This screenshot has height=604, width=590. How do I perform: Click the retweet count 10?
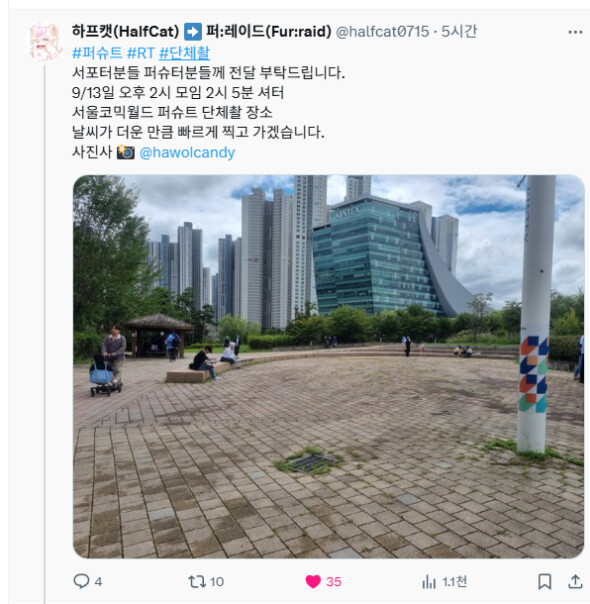pos(217,582)
